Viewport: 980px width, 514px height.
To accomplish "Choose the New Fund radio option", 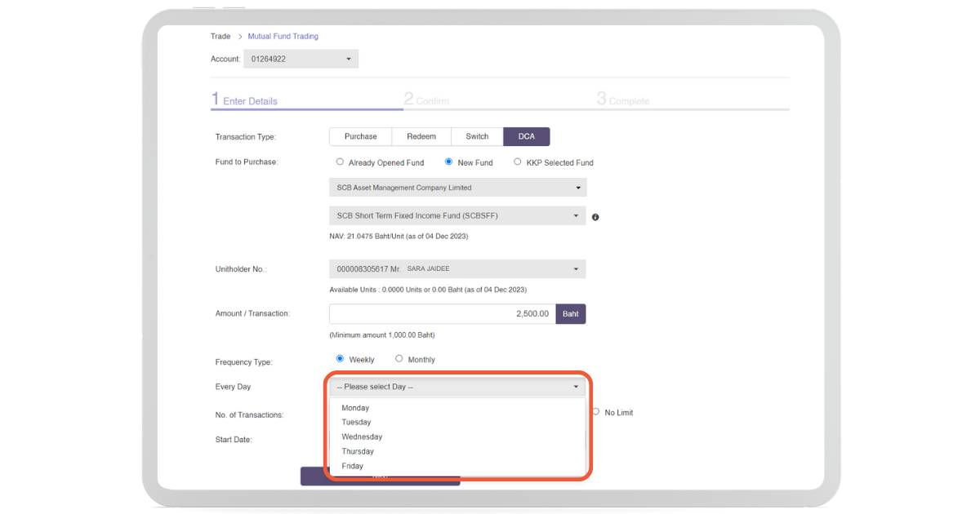I will point(449,162).
